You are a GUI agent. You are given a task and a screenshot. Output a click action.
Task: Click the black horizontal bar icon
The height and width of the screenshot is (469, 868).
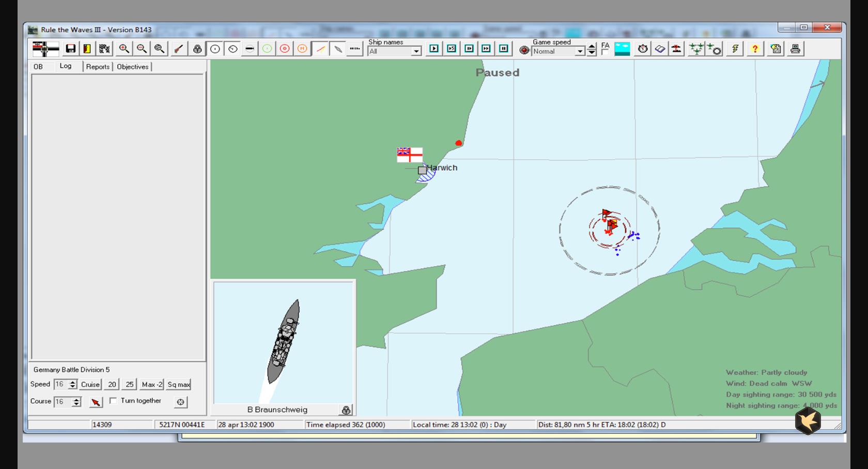point(250,49)
